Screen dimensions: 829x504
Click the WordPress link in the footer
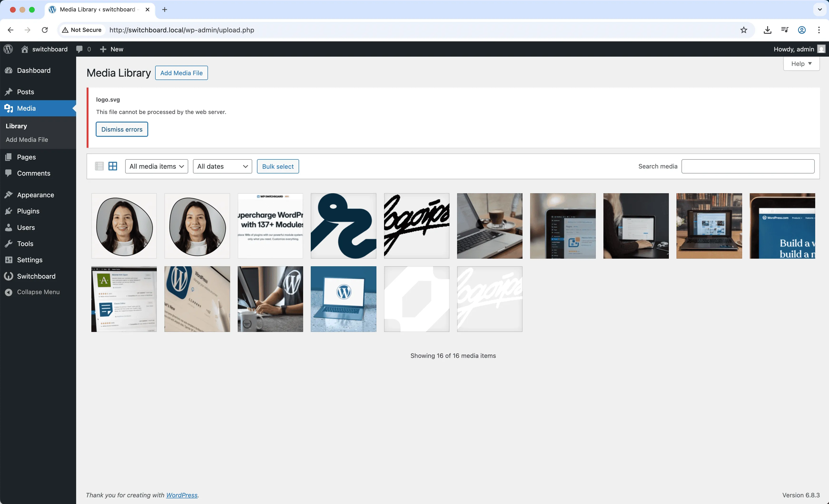182,495
